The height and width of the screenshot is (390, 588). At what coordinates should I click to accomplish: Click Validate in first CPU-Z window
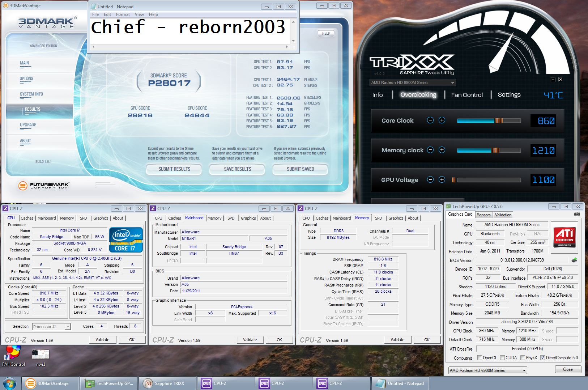(102, 340)
